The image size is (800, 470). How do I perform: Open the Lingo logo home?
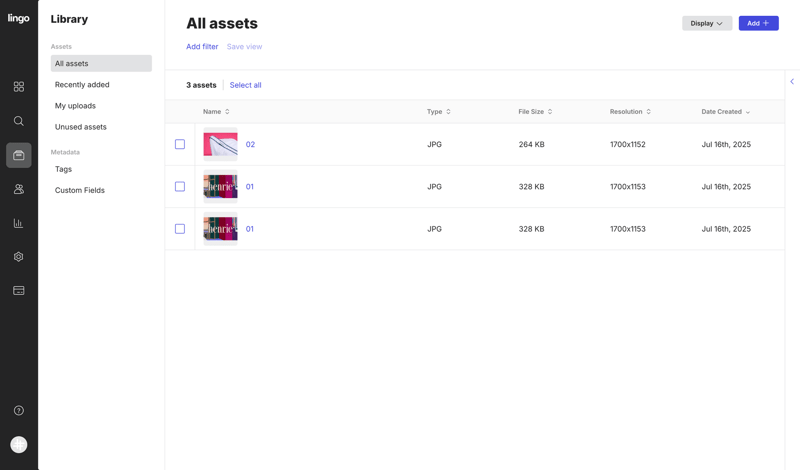pyautogui.click(x=18, y=18)
